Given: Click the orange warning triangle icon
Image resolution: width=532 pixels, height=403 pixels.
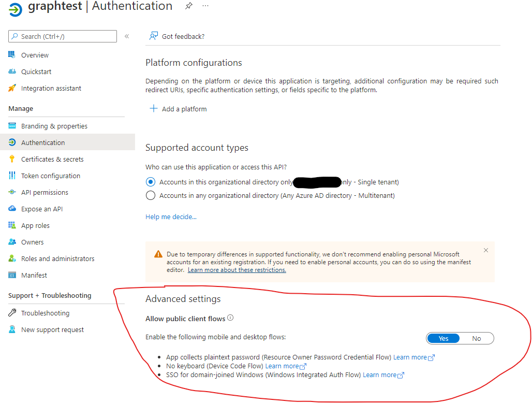Looking at the screenshot, I should [x=158, y=254].
